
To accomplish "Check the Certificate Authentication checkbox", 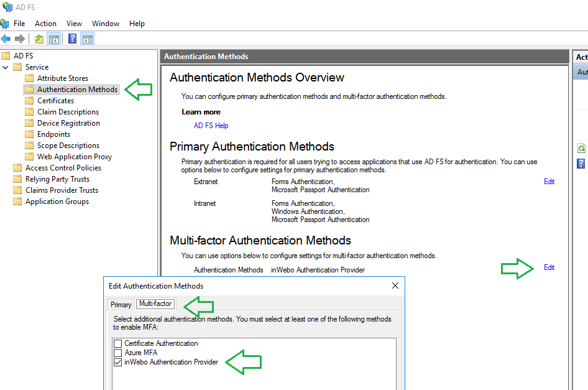I will (117, 343).
